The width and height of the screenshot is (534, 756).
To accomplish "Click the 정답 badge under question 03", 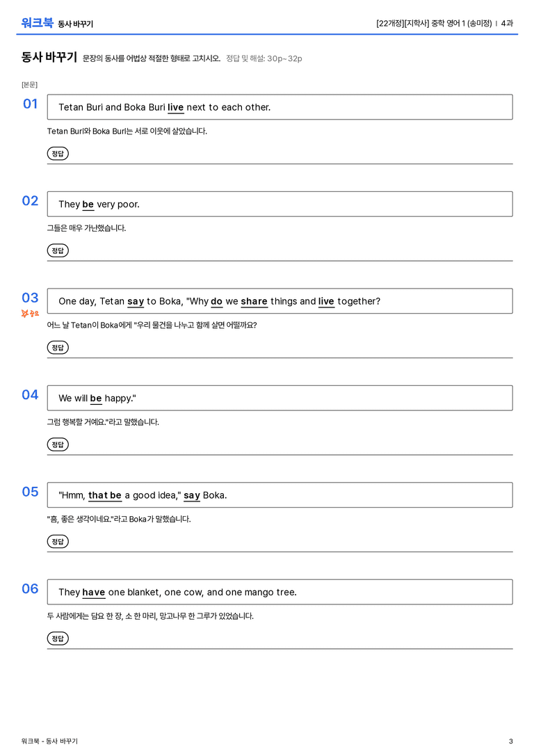I will pyautogui.click(x=58, y=348).
